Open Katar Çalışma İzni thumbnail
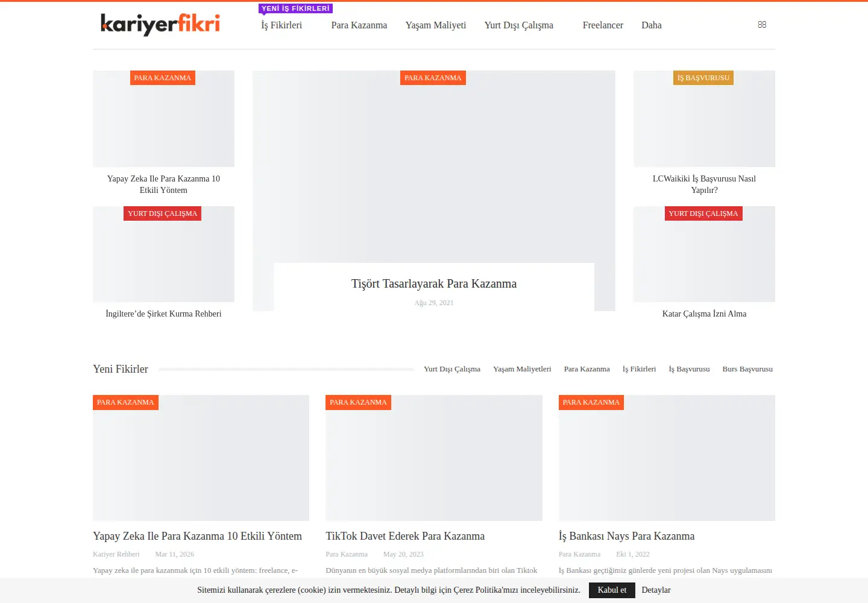This screenshot has width=868, height=603. [704, 260]
